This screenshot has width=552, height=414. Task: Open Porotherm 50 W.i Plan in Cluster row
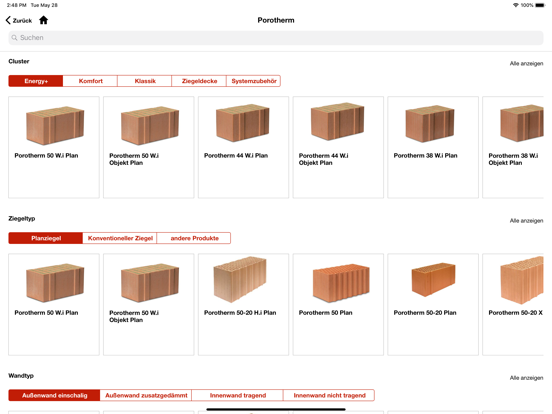pos(54,147)
